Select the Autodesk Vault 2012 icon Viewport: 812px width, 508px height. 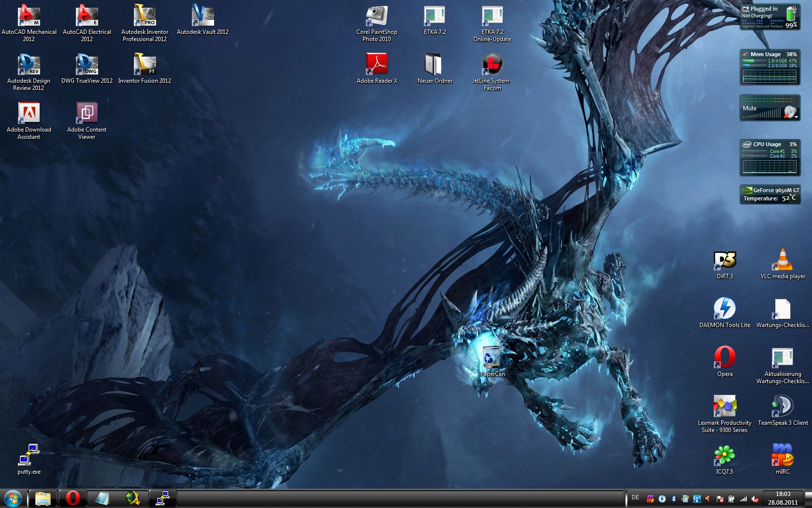pyautogui.click(x=203, y=19)
